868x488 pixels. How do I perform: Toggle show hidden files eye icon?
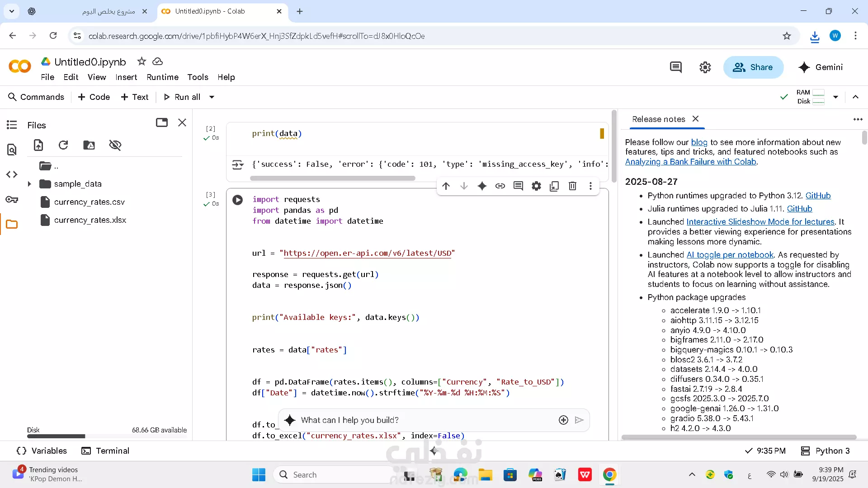pyautogui.click(x=115, y=145)
